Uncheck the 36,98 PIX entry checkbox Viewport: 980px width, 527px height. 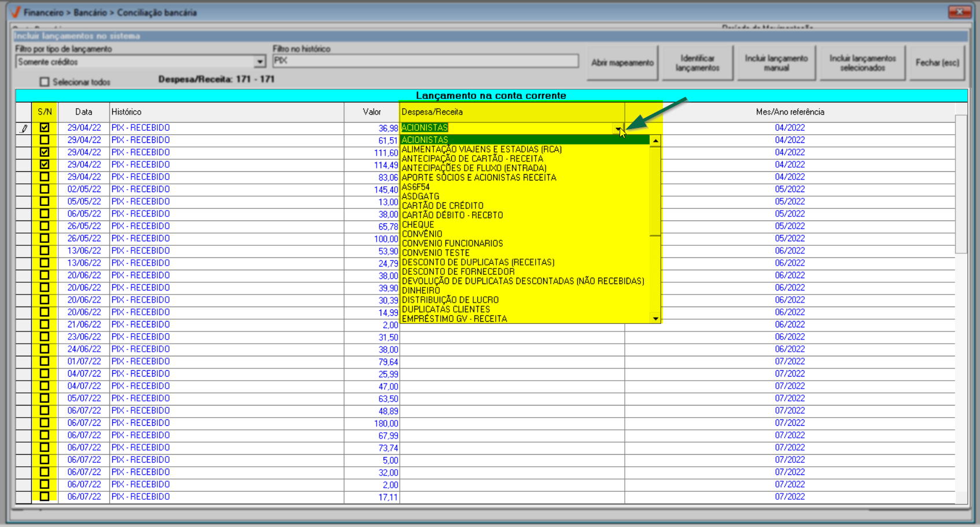click(x=45, y=128)
